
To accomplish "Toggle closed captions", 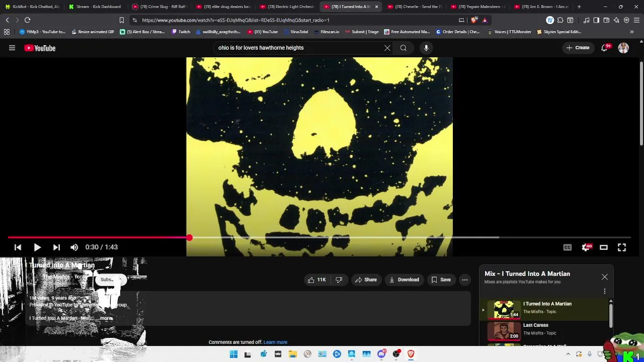I will click(568, 247).
